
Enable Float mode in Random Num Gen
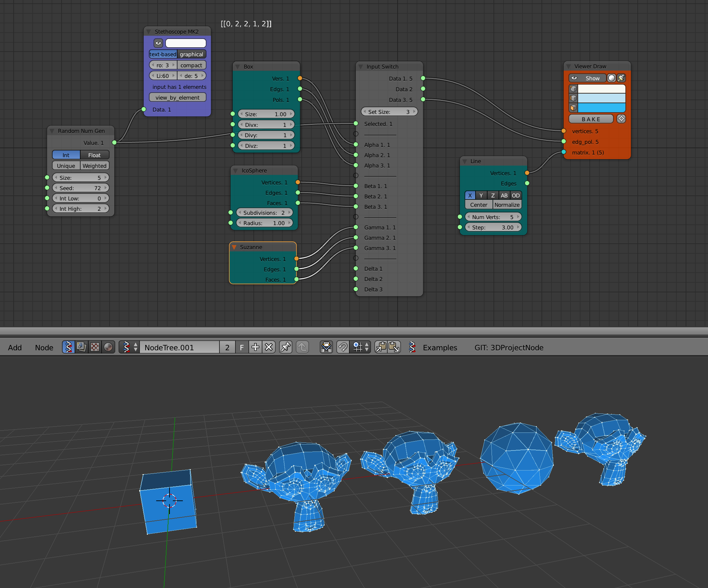94,155
